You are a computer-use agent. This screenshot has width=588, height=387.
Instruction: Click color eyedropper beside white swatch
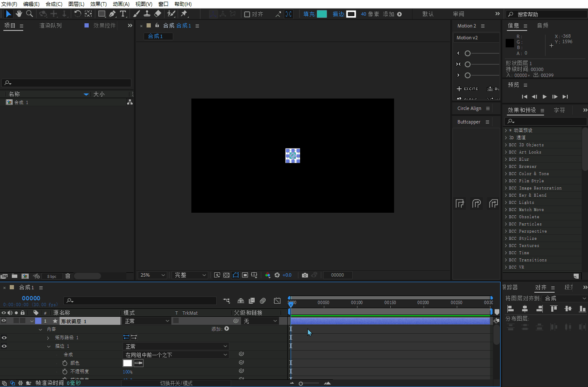(139, 363)
